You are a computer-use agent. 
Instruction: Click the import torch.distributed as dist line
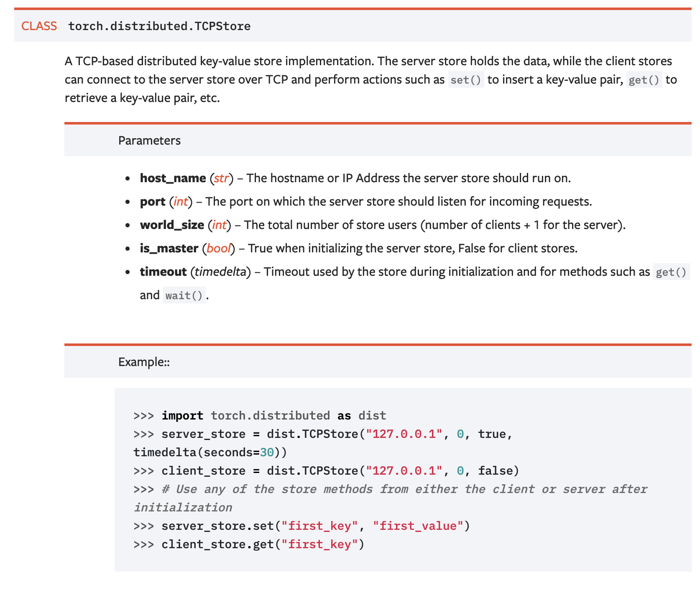(x=260, y=416)
